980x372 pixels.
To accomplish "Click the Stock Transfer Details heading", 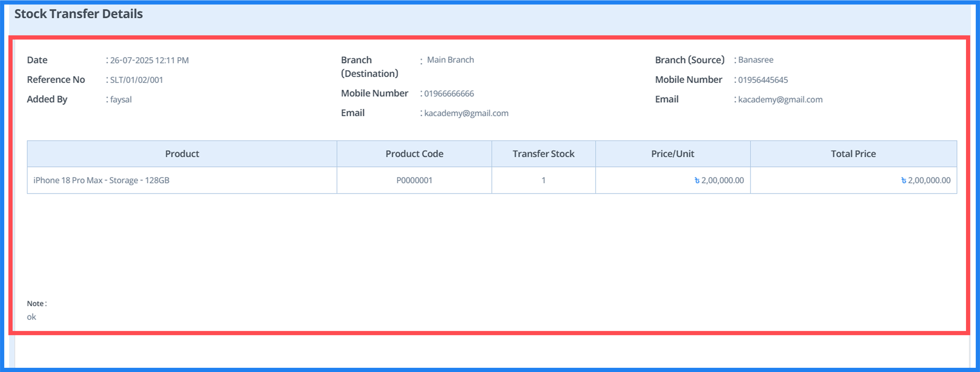I will [78, 14].
